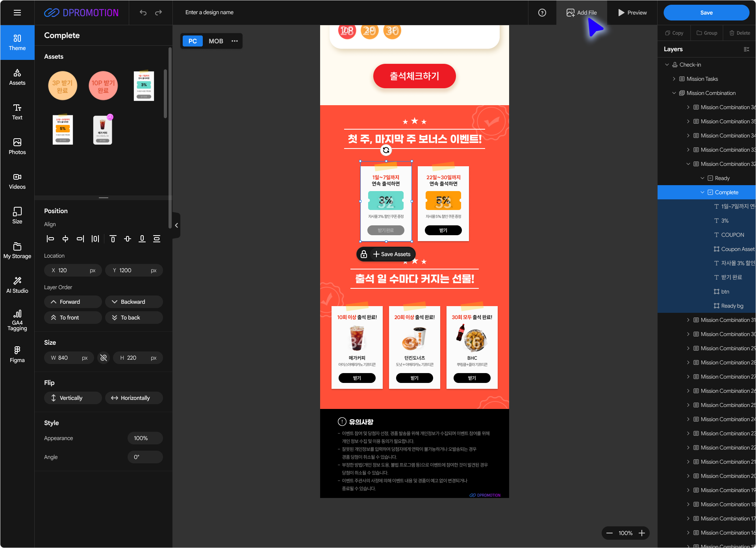This screenshot has width=756, height=548.
Task: Collapse Mission Combination parent layer
Action: click(674, 93)
